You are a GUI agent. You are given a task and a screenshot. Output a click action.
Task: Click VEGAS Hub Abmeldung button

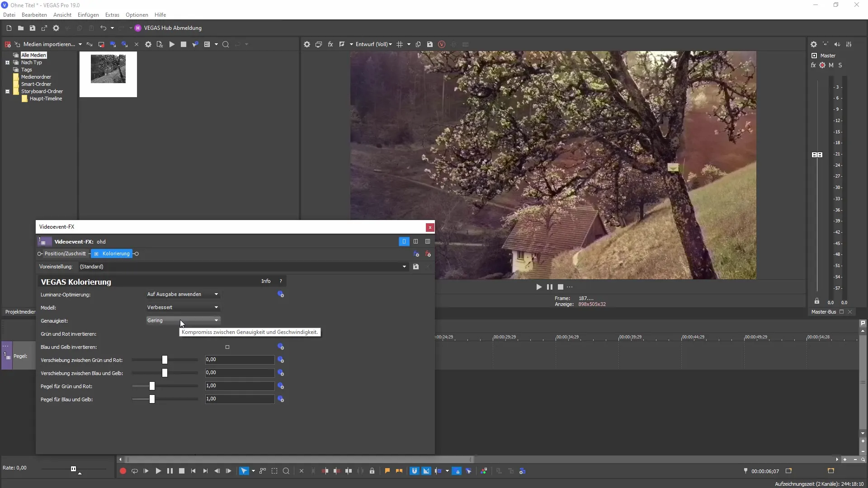173,28
